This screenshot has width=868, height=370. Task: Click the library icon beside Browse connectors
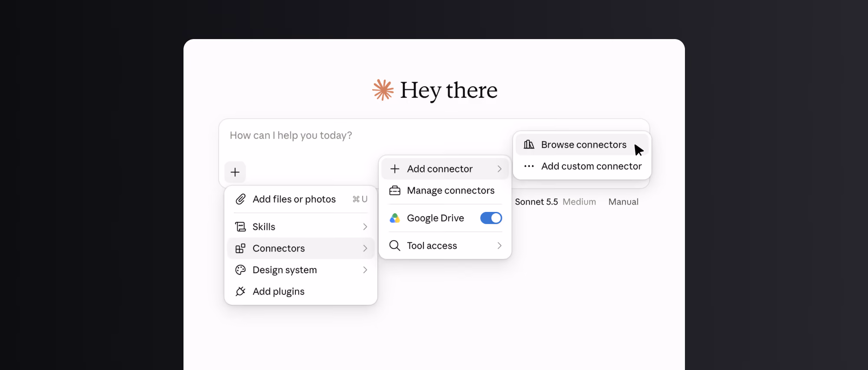click(x=529, y=145)
